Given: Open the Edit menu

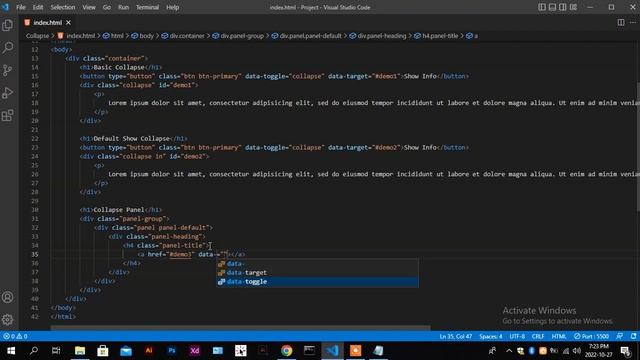Looking at the screenshot, I should [x=38, y=7].
